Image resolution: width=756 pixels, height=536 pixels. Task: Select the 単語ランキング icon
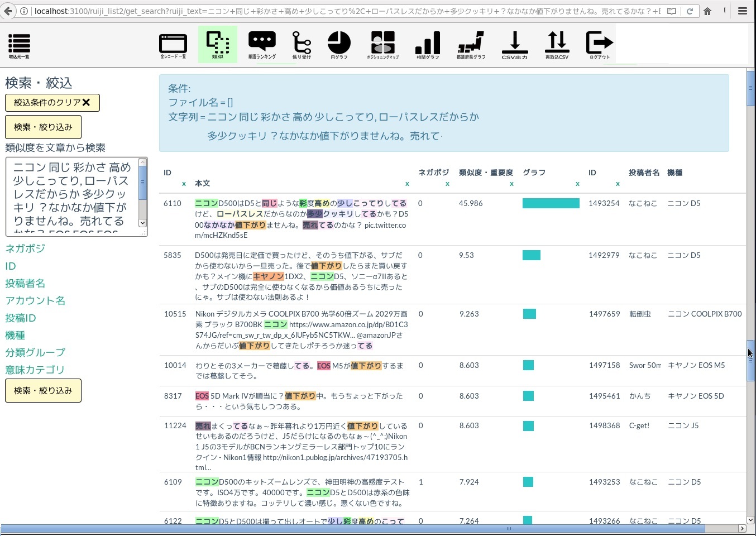coord(262,45)
